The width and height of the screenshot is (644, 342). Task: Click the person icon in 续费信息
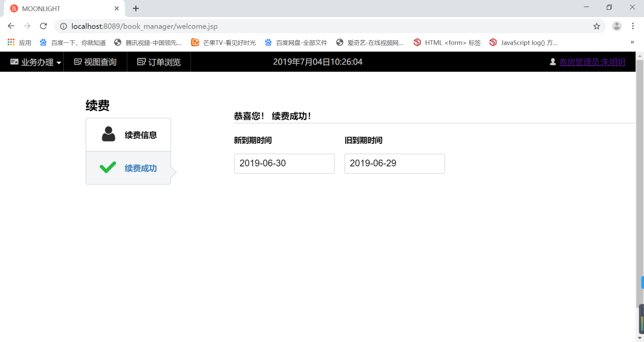click(108, 134)
